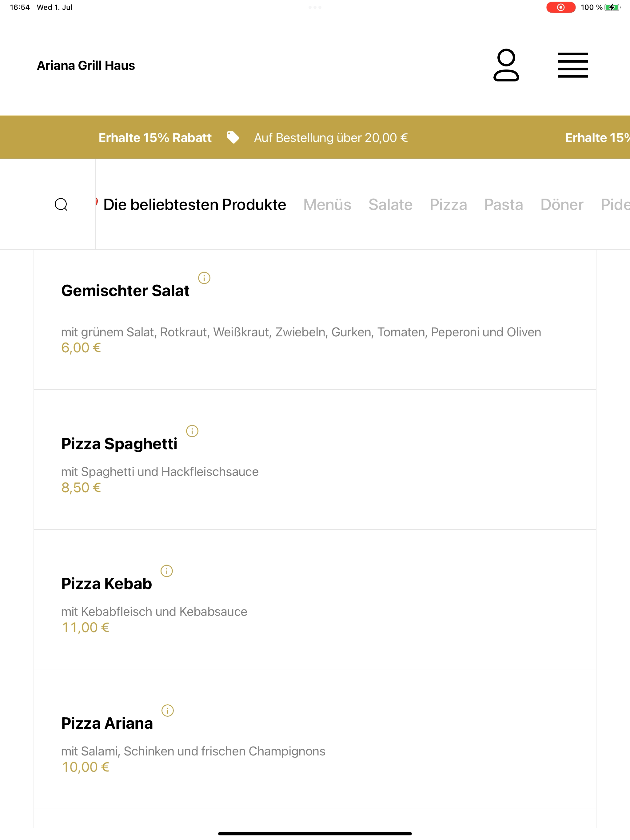Tap the screen recording indicator
The image size is (630, 840).
point(560,7)
